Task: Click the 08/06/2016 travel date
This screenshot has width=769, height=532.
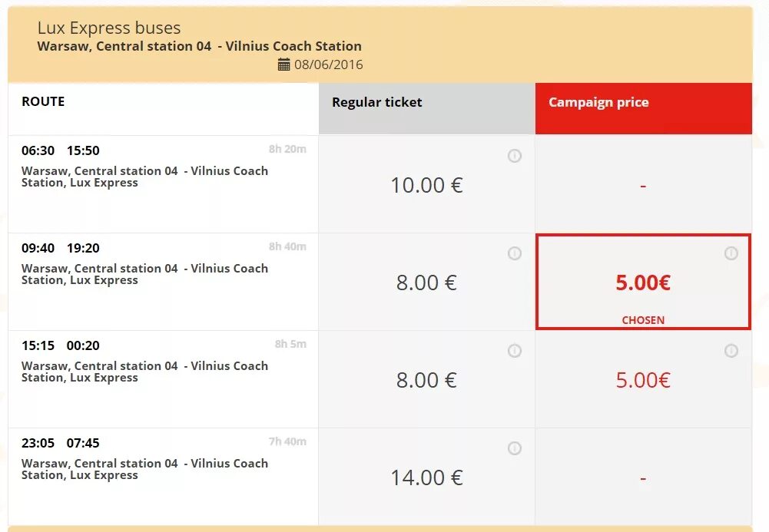Action: (329, 65)
